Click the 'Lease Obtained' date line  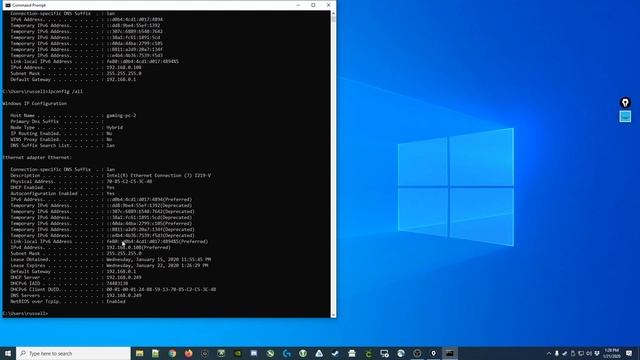point(111,260)
